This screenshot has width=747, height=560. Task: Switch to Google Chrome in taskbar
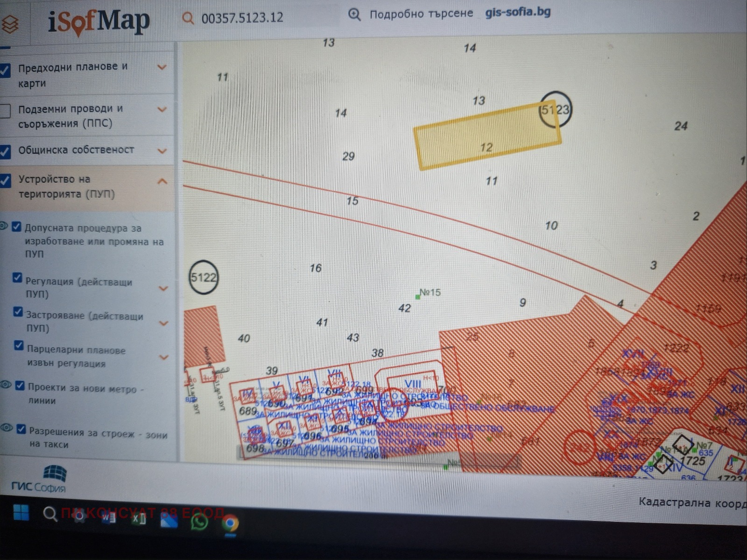point(229,524)
